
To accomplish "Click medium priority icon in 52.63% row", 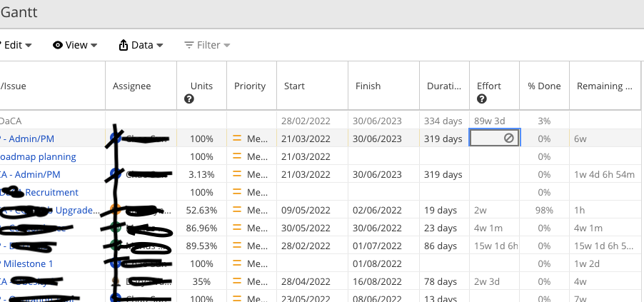I will point(236,210).
